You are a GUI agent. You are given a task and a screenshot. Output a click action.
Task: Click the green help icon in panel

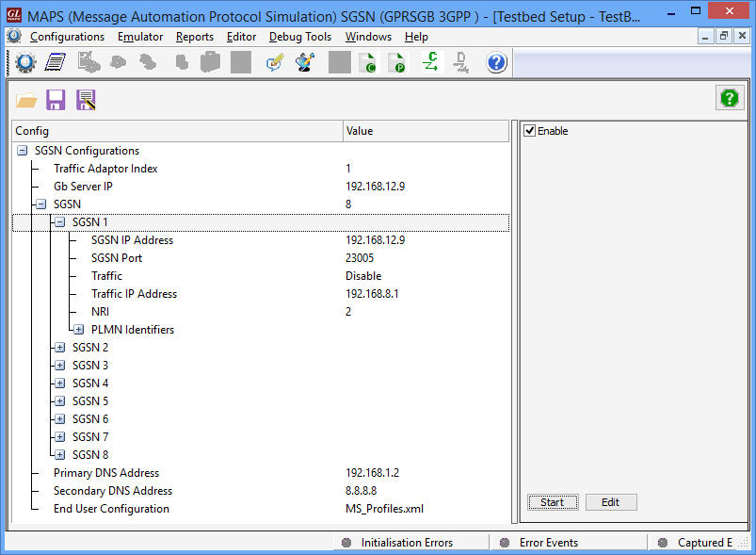tap(730, 98)
